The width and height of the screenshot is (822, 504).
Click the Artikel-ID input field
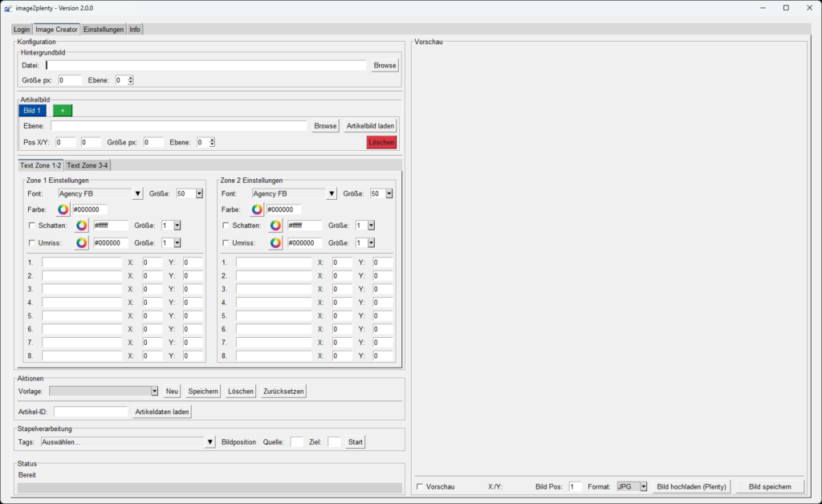point(91,412)
